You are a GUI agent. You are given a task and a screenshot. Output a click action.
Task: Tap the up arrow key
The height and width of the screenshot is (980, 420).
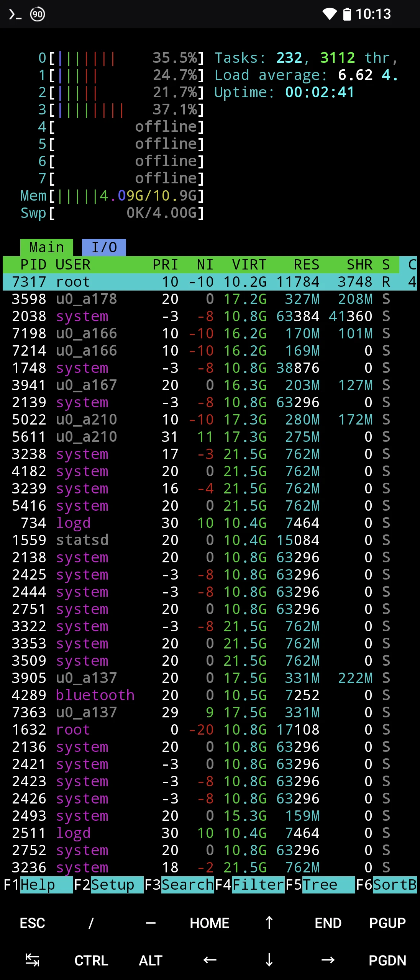tap(269, 923)
